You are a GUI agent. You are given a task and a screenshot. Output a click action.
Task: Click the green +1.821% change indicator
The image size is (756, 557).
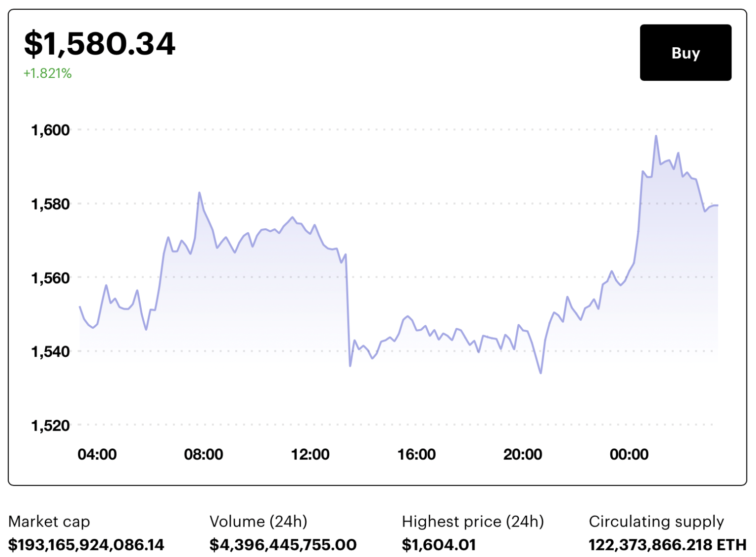point(48,73)
